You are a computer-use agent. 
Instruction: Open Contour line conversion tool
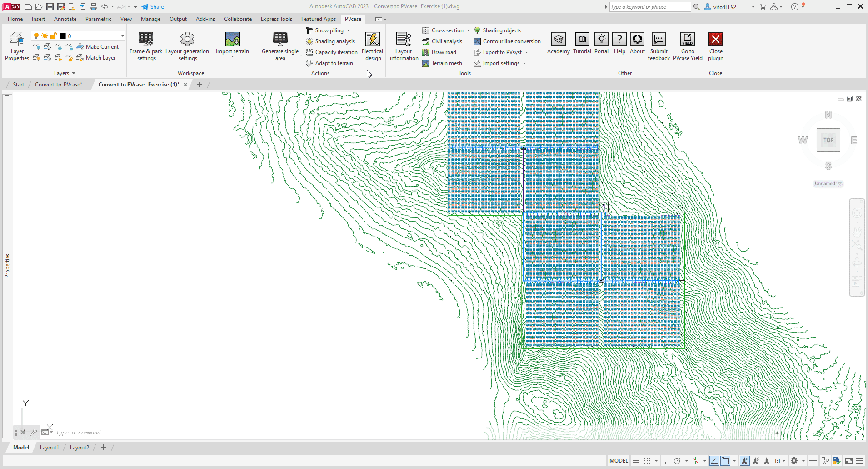[507, 41]
